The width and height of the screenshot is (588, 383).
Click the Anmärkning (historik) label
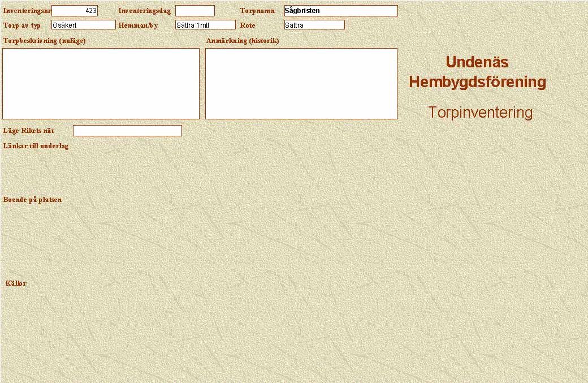tap(243, 41)
